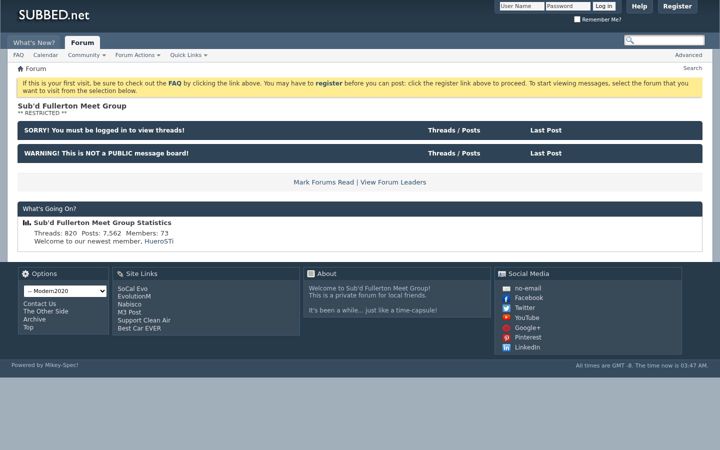Open the M3 Post site link
The image size is (720, 450).
coord(129,313)
